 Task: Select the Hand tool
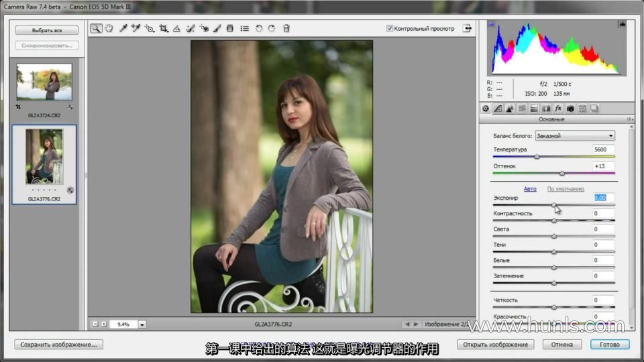[x=109, y=28]
